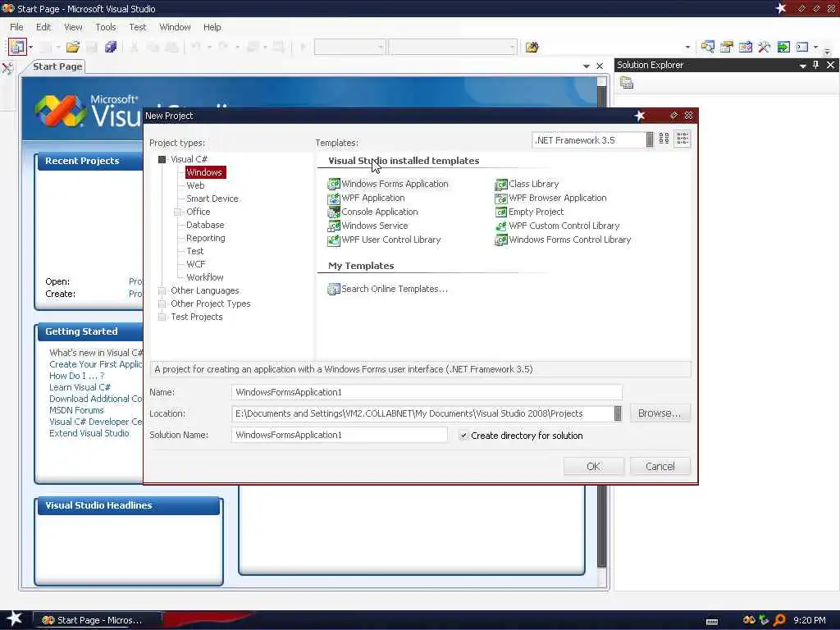Select Windows Forms Control Library template

[x=563, y=240]
